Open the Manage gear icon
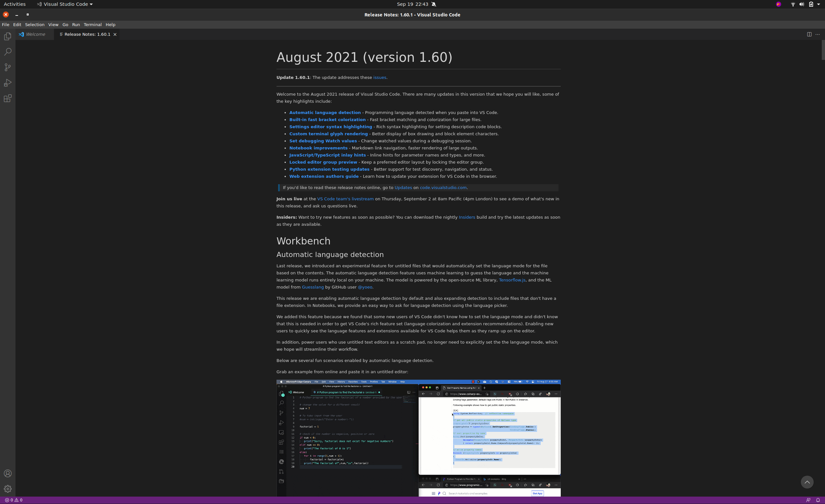This screenshot has height=504, width=825. click(7, 489)
